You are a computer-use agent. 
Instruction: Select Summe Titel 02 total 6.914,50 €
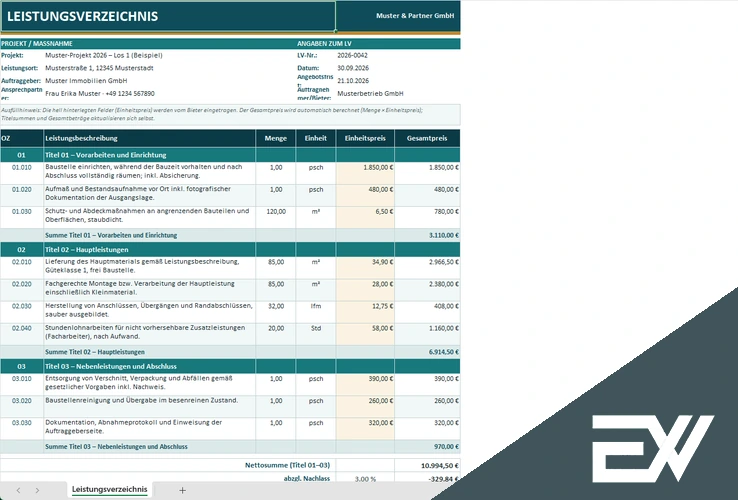(427, 352)
